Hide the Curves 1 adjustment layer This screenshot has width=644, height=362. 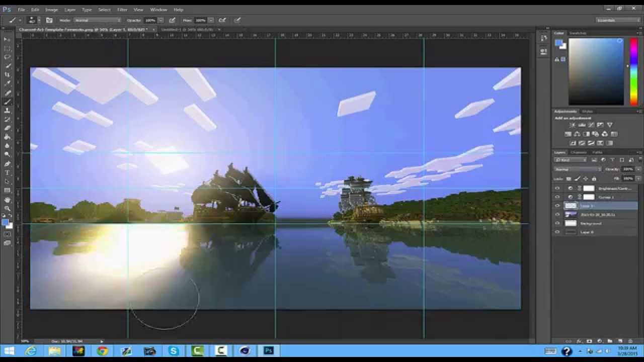click(557, 197)
